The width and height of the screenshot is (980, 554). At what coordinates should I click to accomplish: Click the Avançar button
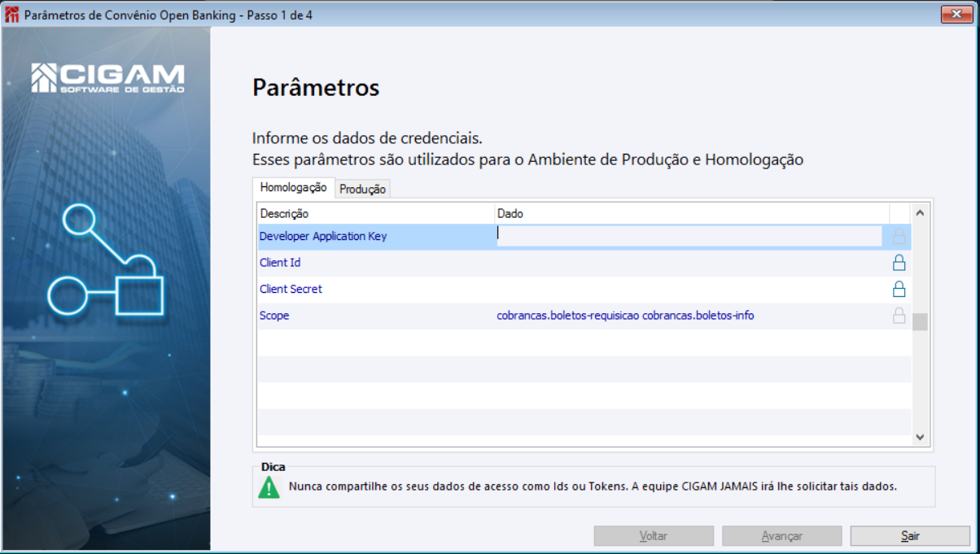pos(781,536)
